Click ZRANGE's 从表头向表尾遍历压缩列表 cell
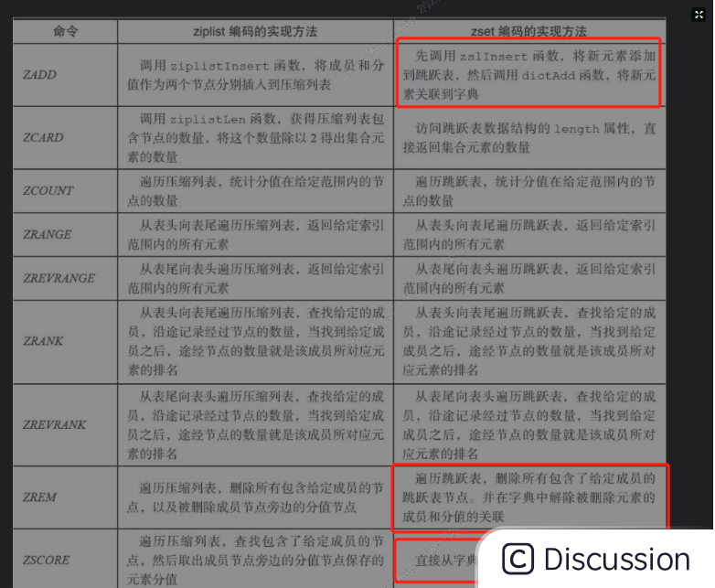Viewport: 715px width, 588px height. pos(255,234)
